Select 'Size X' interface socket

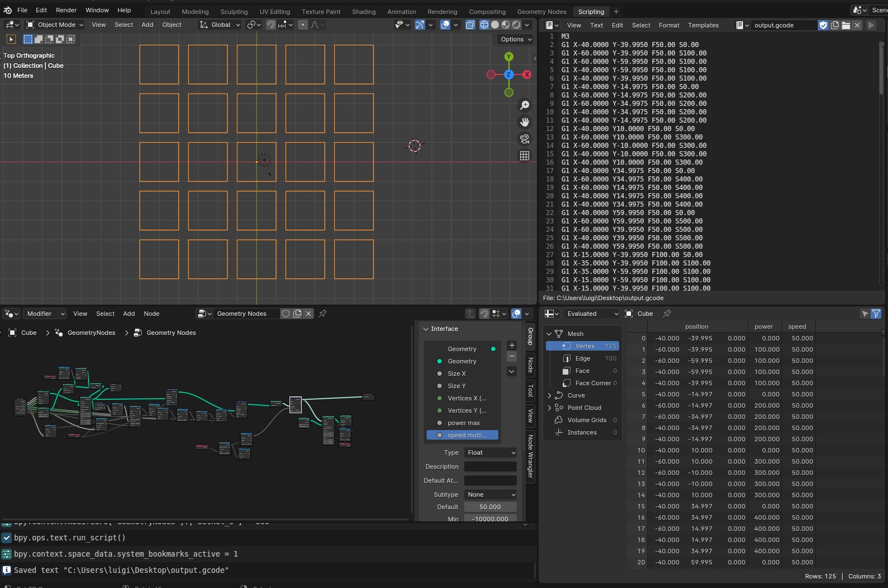pos(462,374)
